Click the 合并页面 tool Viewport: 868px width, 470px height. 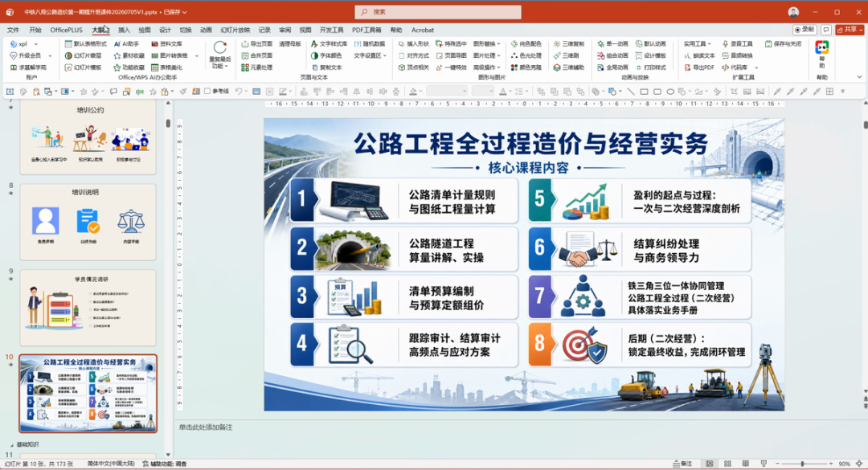click(x=256, y=56)
